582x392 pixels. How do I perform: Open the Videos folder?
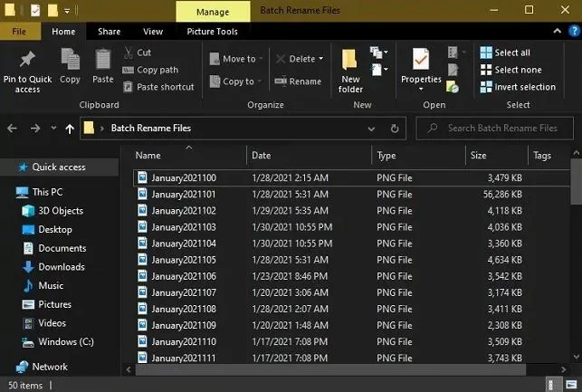coord(44,323)
